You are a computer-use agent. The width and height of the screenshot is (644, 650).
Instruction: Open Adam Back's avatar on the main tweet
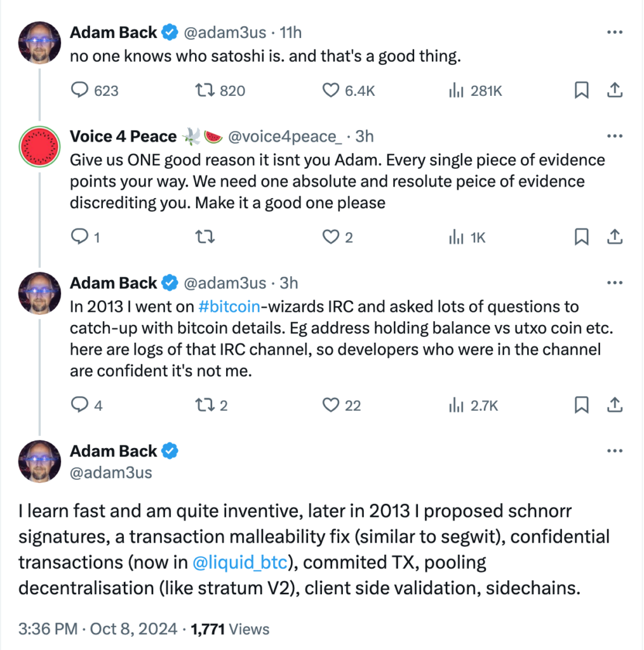[x=40, y=461]
